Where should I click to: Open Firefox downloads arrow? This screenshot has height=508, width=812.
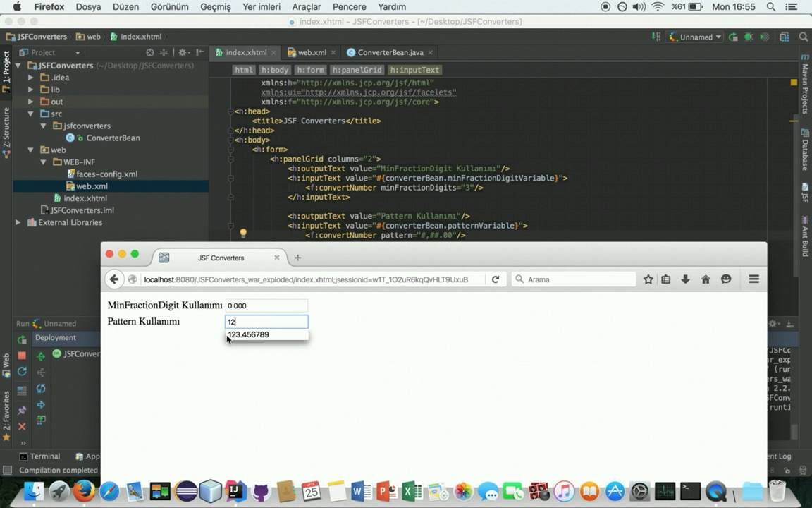pyautogui.click(x=685, y=279)
